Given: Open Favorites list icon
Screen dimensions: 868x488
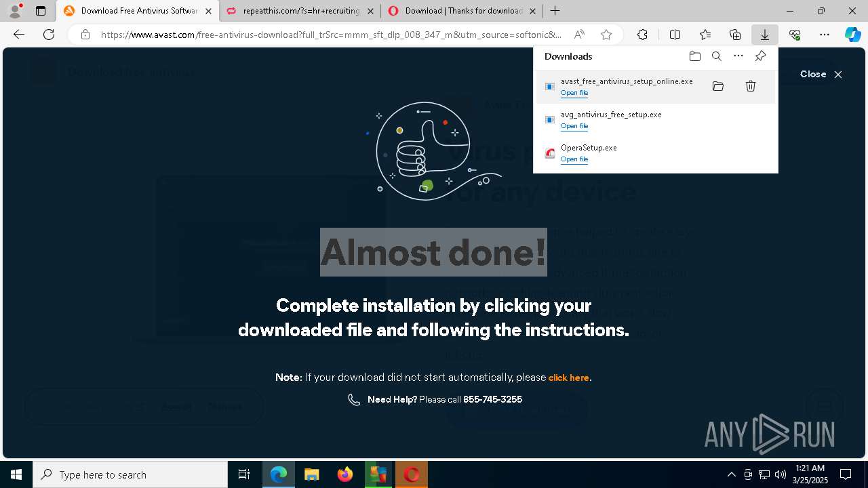Looking at the screenshot, I should pos(705,35).
